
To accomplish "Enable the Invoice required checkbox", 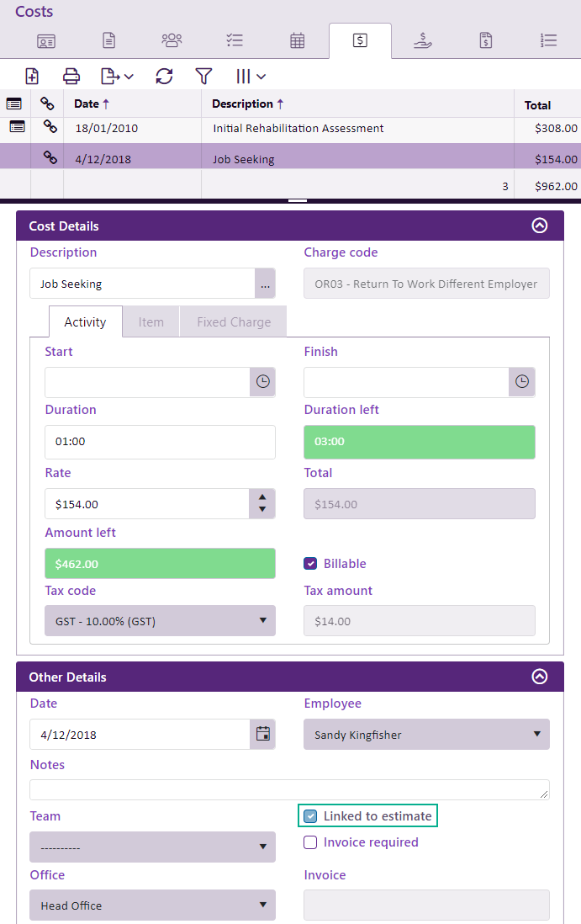I will 310,842.
